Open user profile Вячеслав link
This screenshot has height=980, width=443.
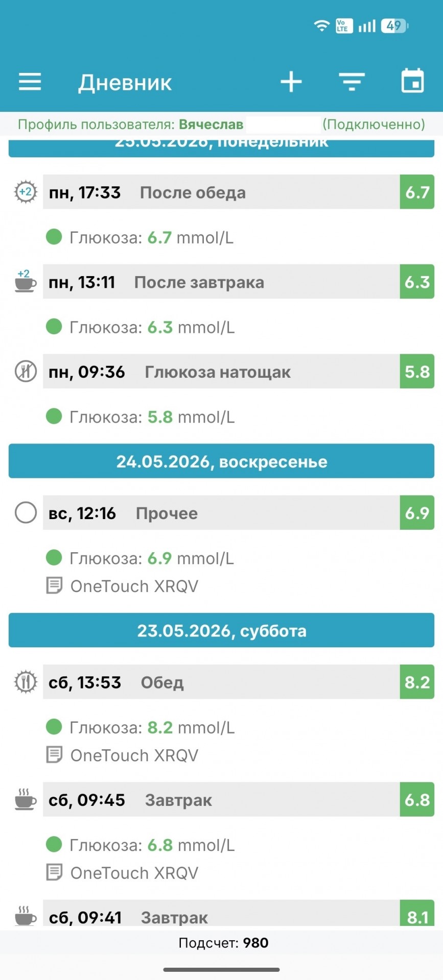tap(211, 125)
